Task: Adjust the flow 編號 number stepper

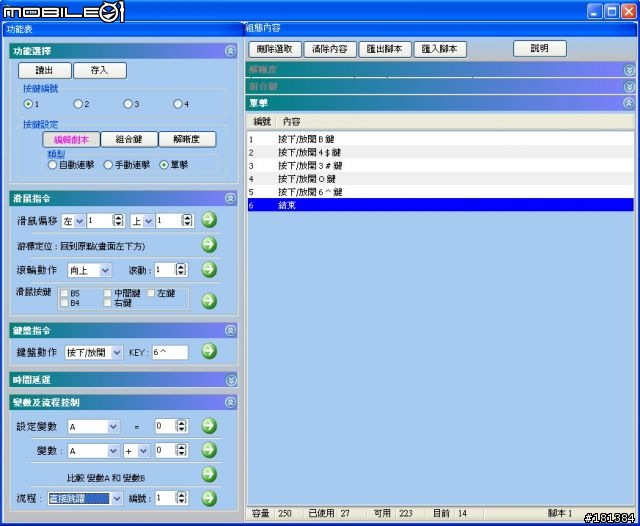Action: tap(181, 498)
